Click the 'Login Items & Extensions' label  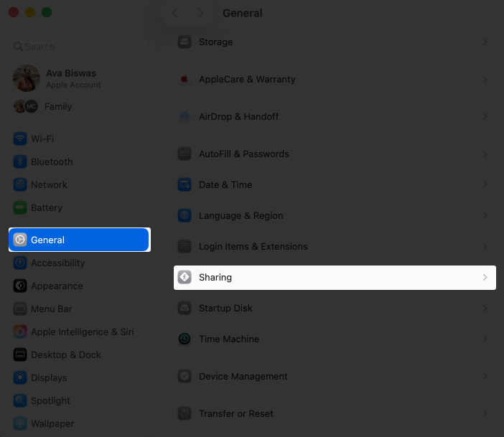253,246
